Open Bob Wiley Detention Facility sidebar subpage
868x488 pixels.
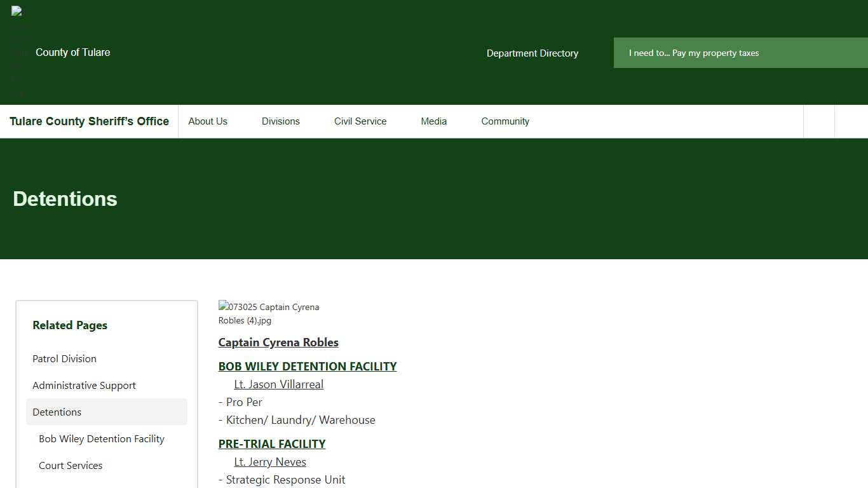pos(102,438)
